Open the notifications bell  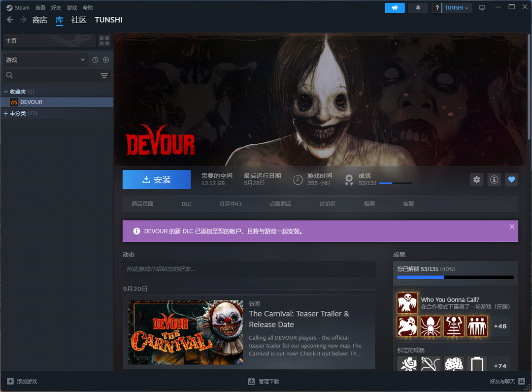tap(418, 8)
